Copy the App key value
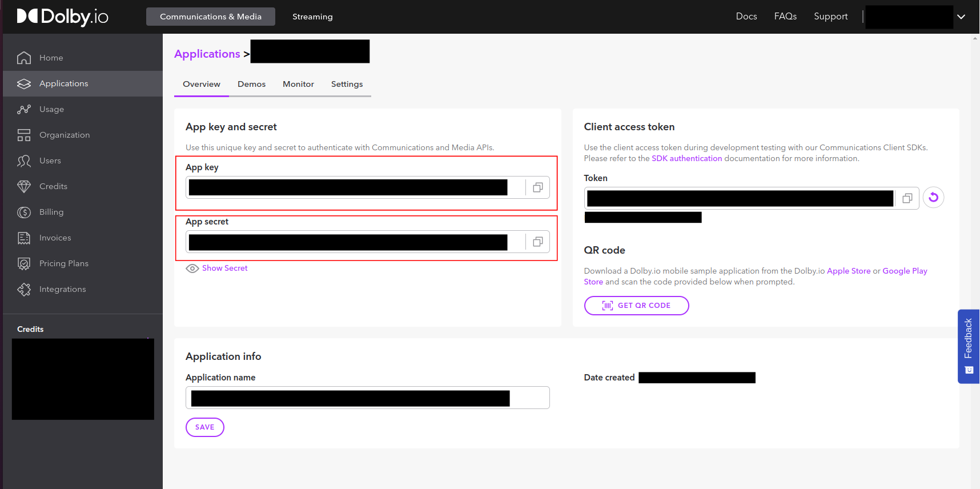The height and width of the screenshot is (489, 980). coord(537,187)
